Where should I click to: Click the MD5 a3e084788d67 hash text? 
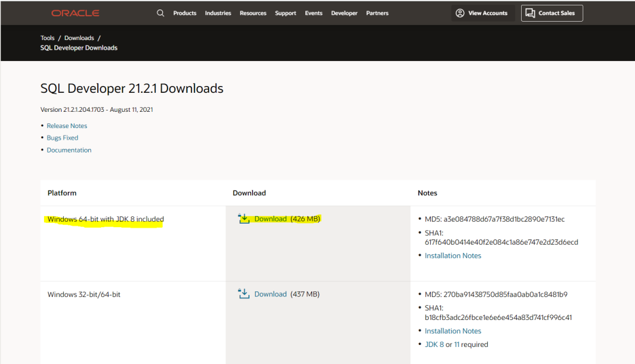click(495, 219)
